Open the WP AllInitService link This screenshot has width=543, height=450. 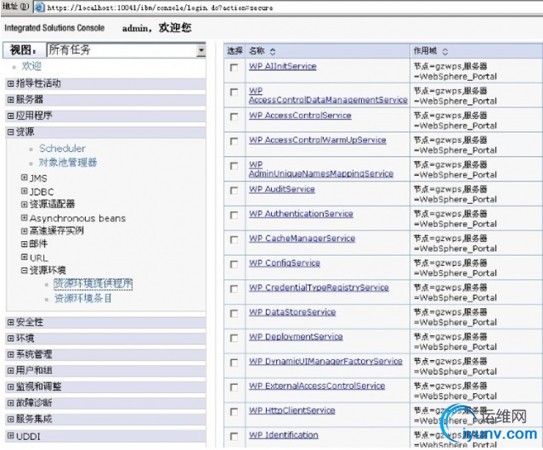pos(283,67)
